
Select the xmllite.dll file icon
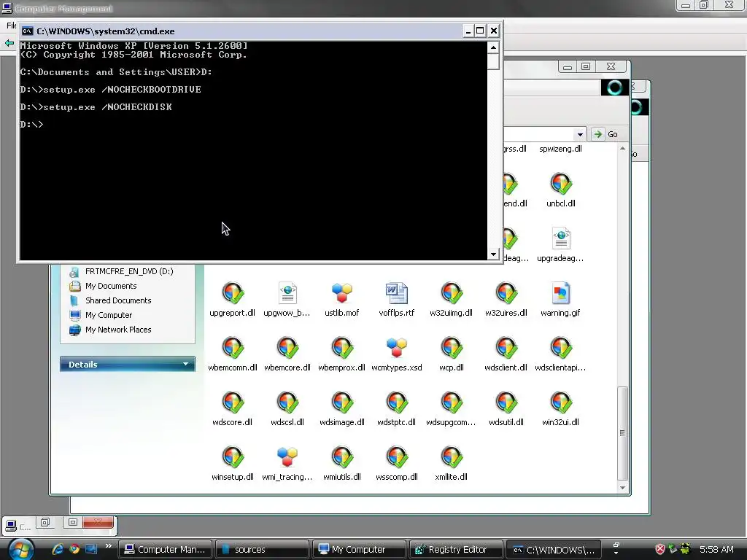point(451,457)
